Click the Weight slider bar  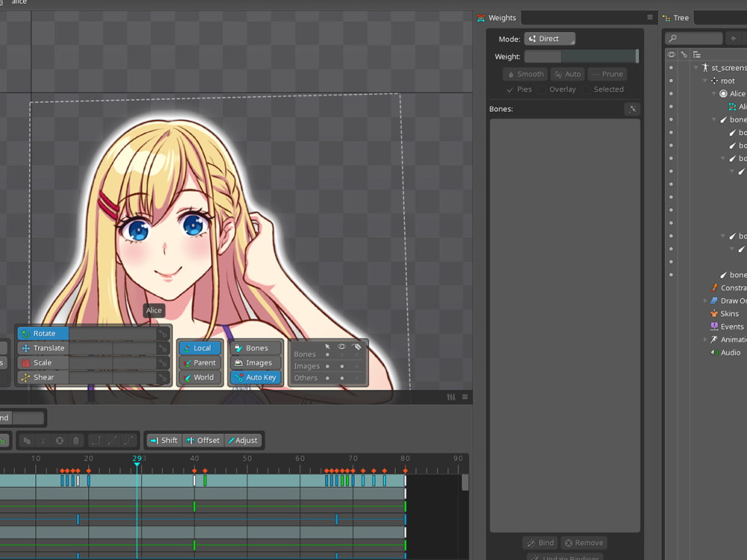tap(583, 56)
